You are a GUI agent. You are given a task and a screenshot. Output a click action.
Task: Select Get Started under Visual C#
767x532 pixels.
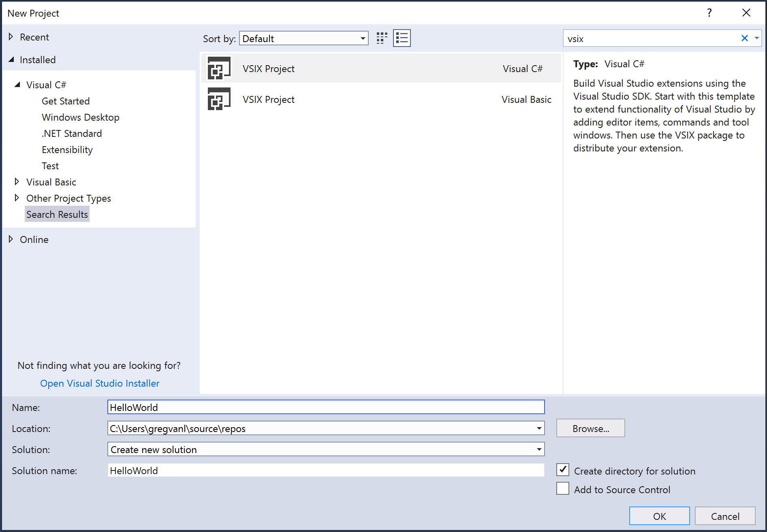point(66,101)
